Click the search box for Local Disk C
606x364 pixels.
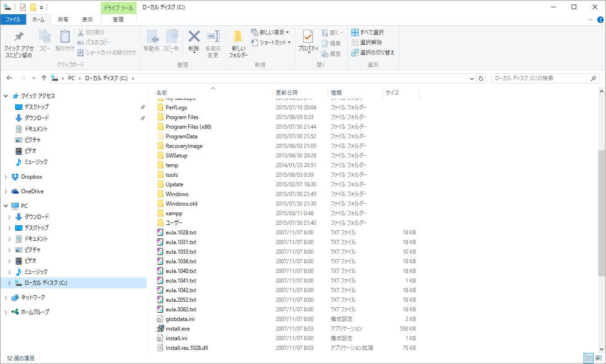[x=540, y=78]
